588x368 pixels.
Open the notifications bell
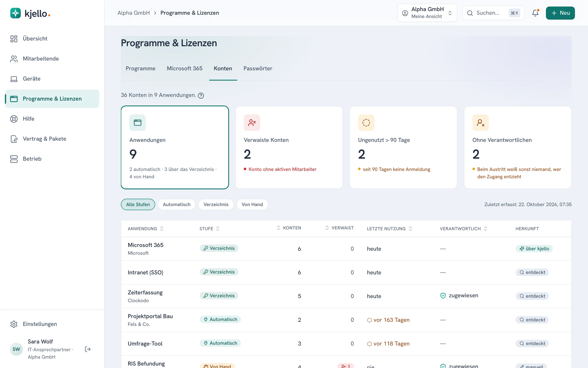(x=535, y=13)
